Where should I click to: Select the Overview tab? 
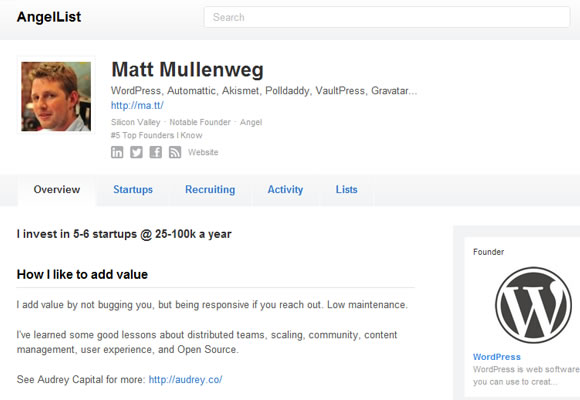(57, 189)
